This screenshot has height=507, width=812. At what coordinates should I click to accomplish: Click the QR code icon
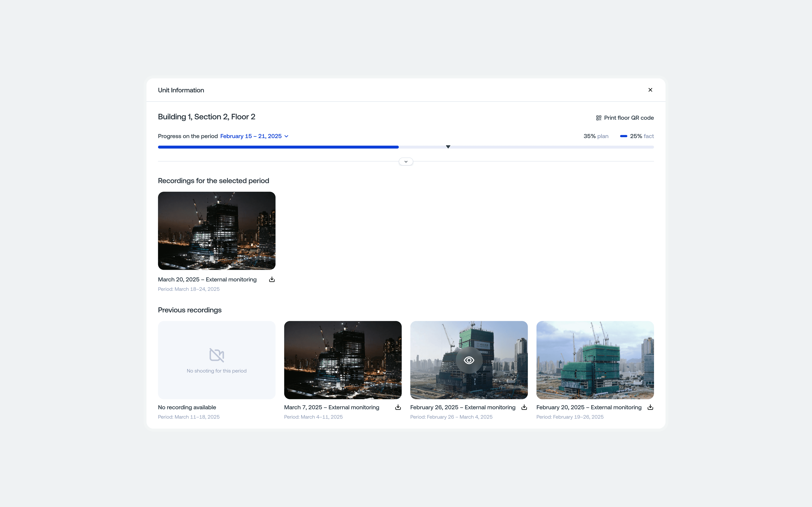(599, 118)
